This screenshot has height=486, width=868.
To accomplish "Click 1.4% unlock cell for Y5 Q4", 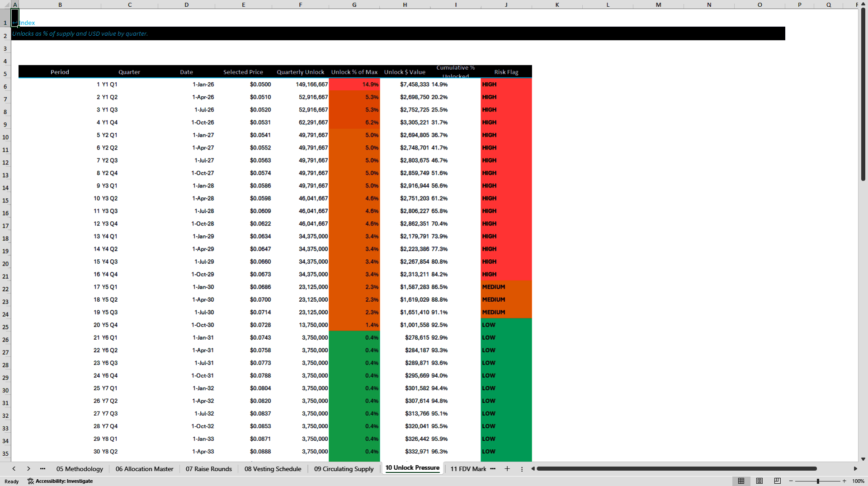I will tap(354, 325).
